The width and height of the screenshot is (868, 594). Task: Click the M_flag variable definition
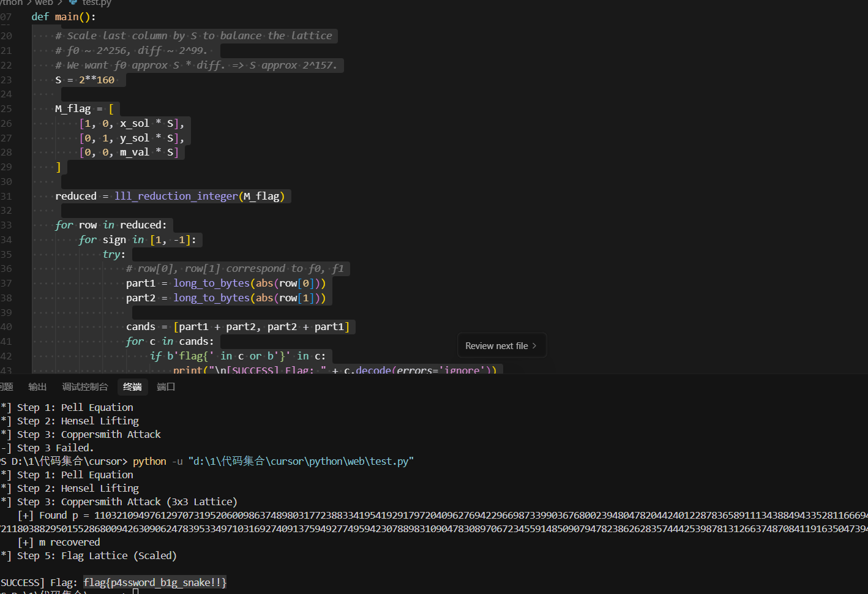[72, 109]
